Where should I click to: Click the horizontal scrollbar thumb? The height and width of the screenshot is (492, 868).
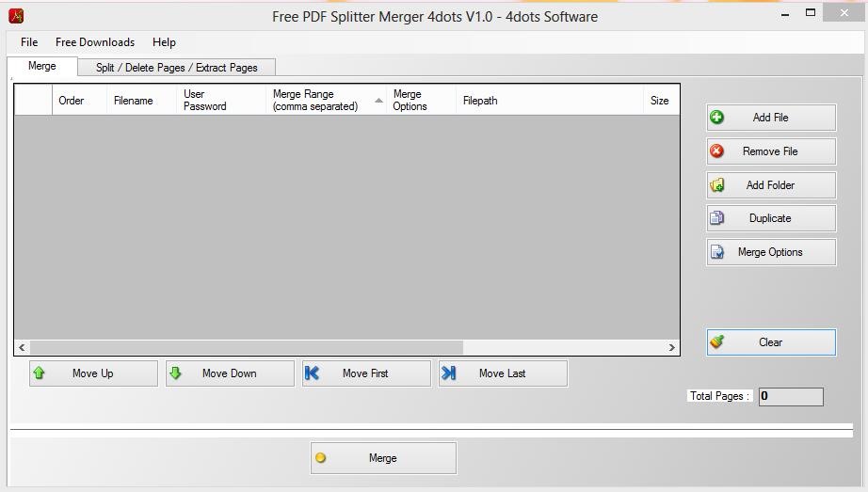click(247, 347)
